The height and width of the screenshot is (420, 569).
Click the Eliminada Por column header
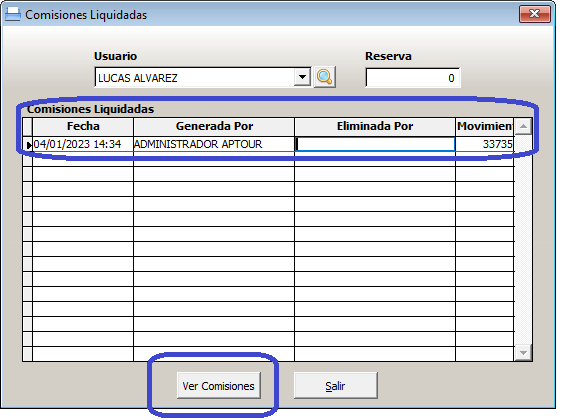click(x=375, y=126)
